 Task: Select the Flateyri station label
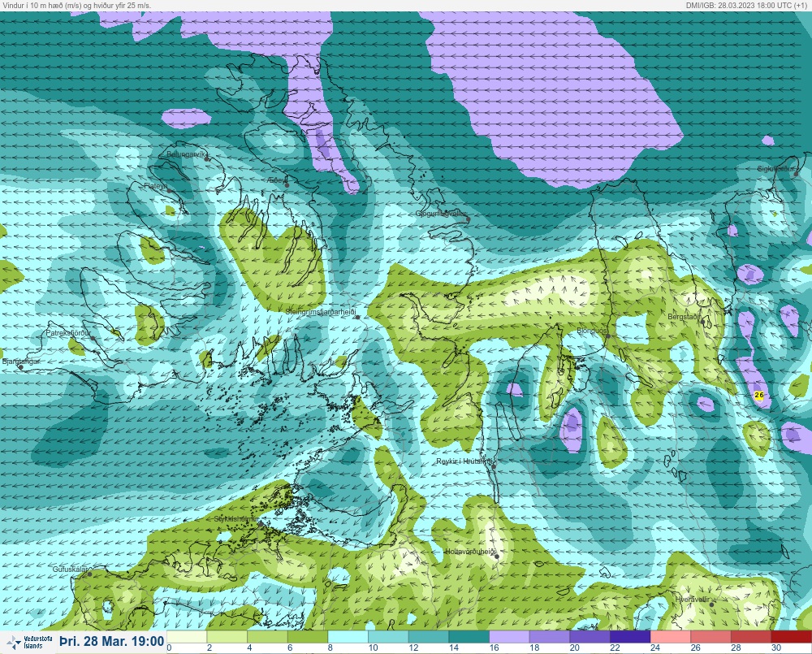pos(155,185)
